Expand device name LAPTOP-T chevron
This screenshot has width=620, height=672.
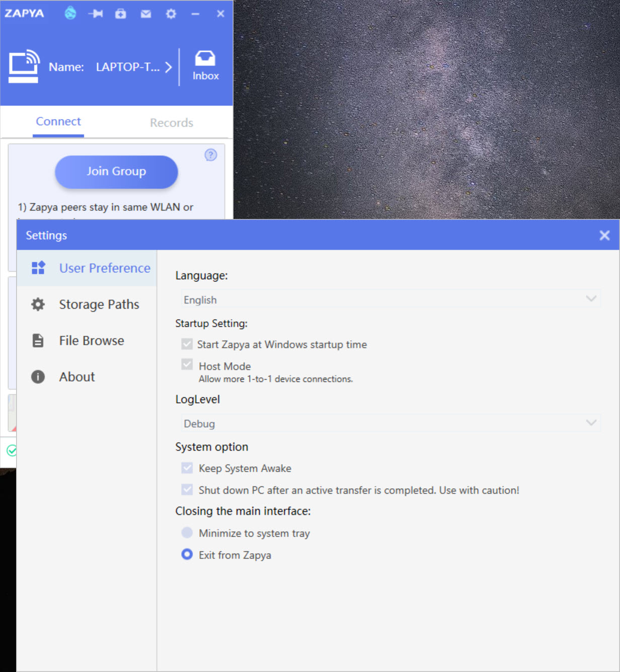coord(169,67)
